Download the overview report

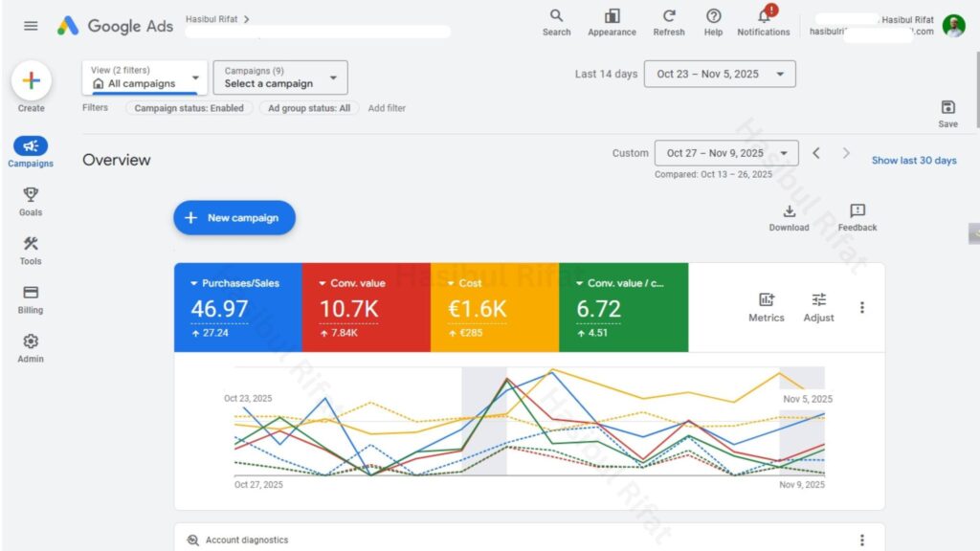coord(789,211)
